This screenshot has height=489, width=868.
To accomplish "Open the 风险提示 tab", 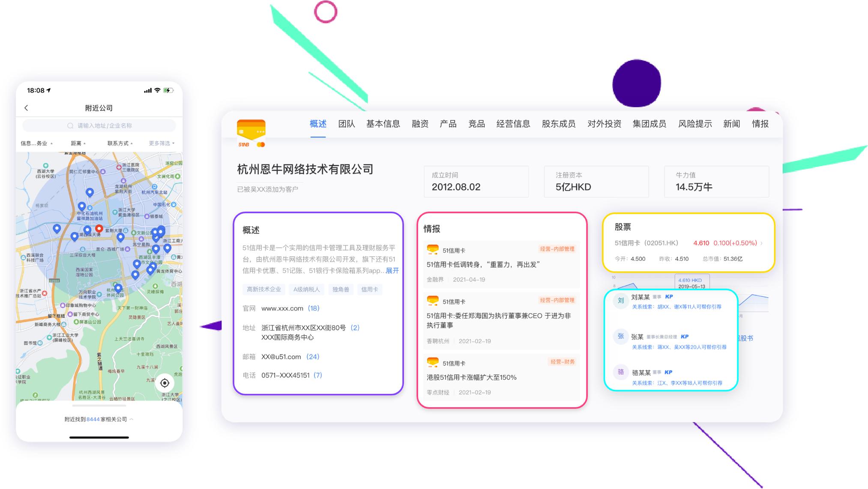I will click(695, 124).
